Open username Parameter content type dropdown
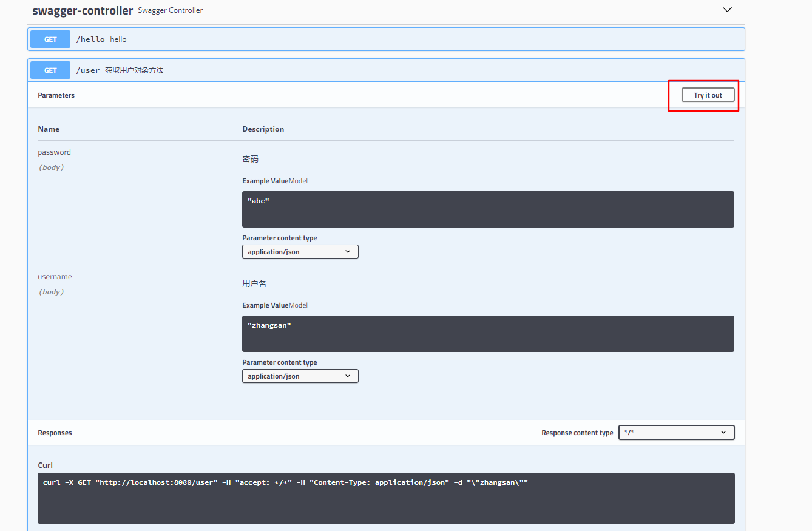The image size is (812, 531). click(x=300, y=376)
